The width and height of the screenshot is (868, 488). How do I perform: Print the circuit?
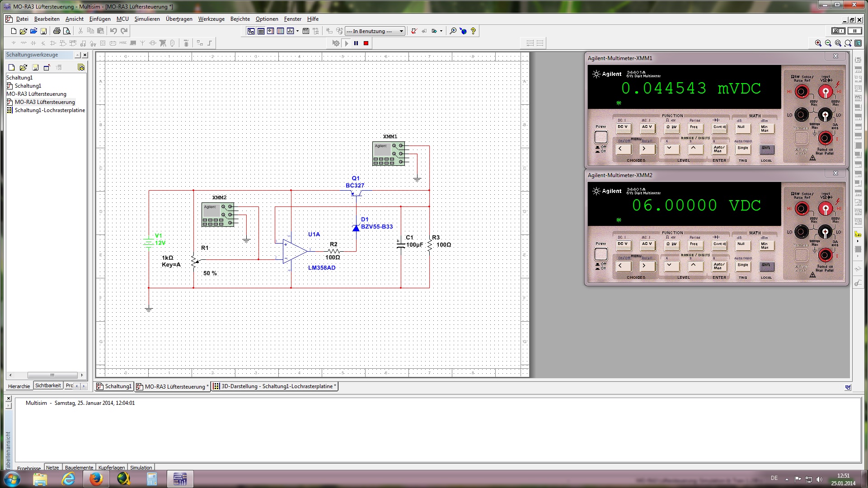57,31
